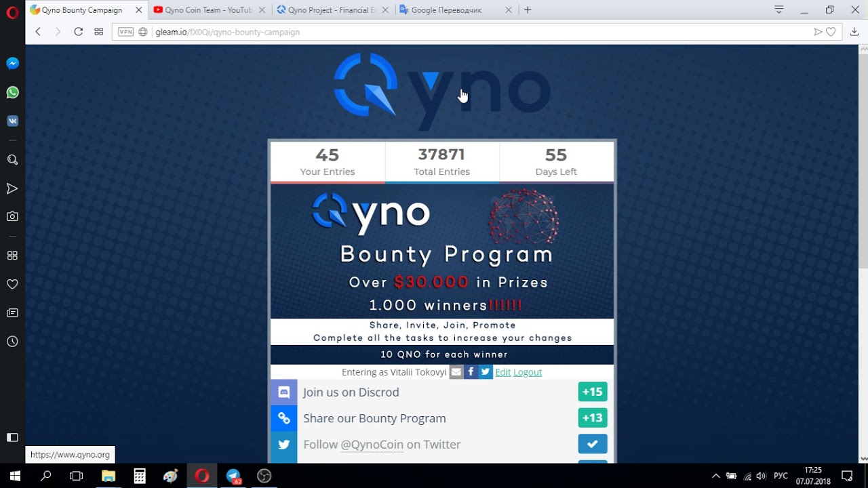The width and height of the screenshot is (868, 488).
Task: Bookmark this page with heart icon
Action: 831,32
